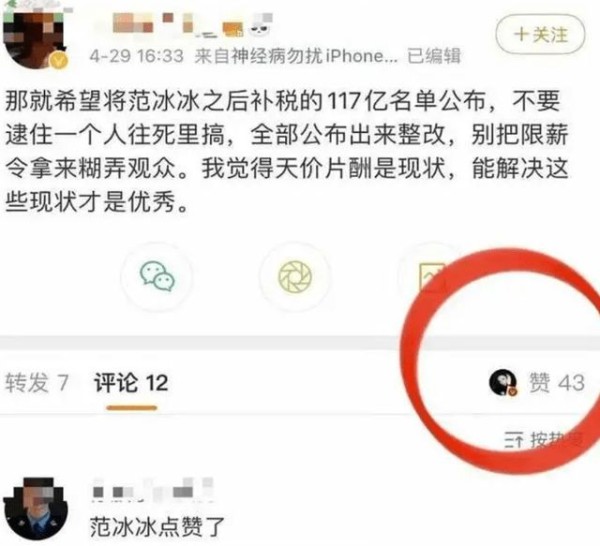This screenshot has height=546, width=600.
Task: Click the sort icon beside 按热度
Action: coord(514,440)
